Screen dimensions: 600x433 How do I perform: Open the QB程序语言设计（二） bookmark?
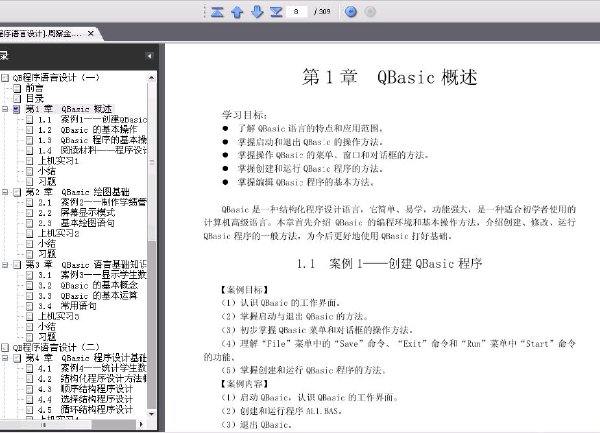[56, 347]
